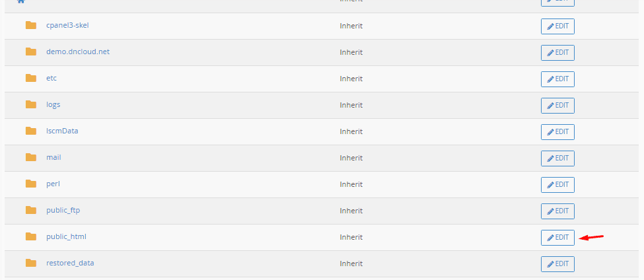This screenshot has width=644, height=280.
Task: Click the logs folder icon
Action: (31, 104)
